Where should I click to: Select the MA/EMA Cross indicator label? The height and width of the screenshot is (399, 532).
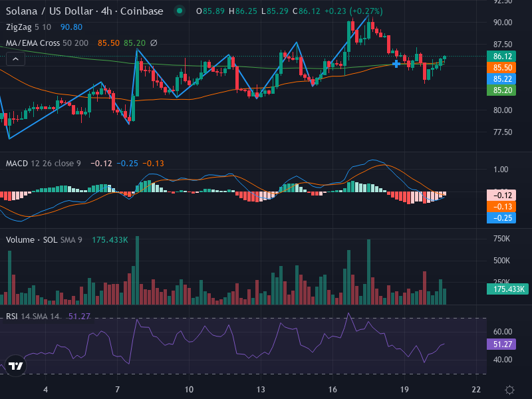click(x=33, y=43)
